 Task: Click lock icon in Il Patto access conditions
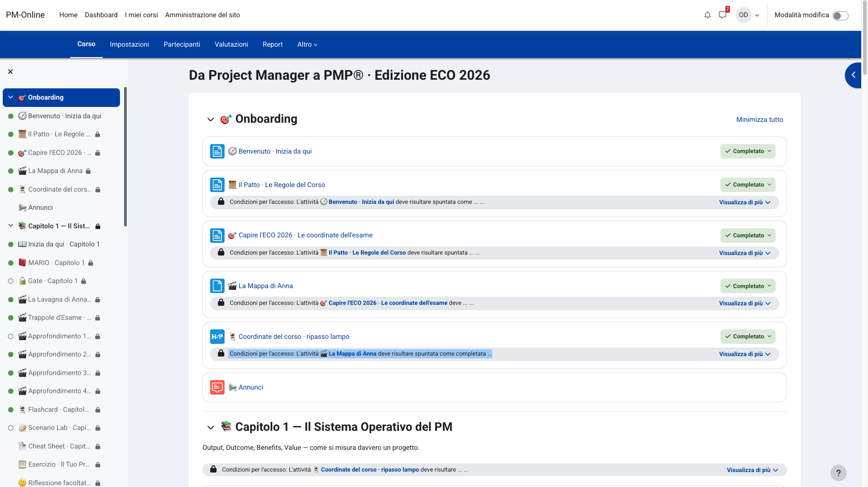221,202
